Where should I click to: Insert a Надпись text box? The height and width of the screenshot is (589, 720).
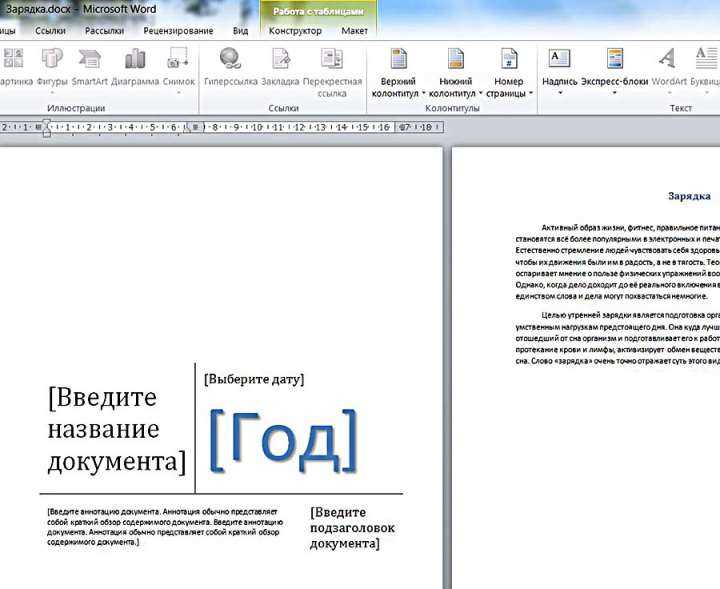pos(559,71)
